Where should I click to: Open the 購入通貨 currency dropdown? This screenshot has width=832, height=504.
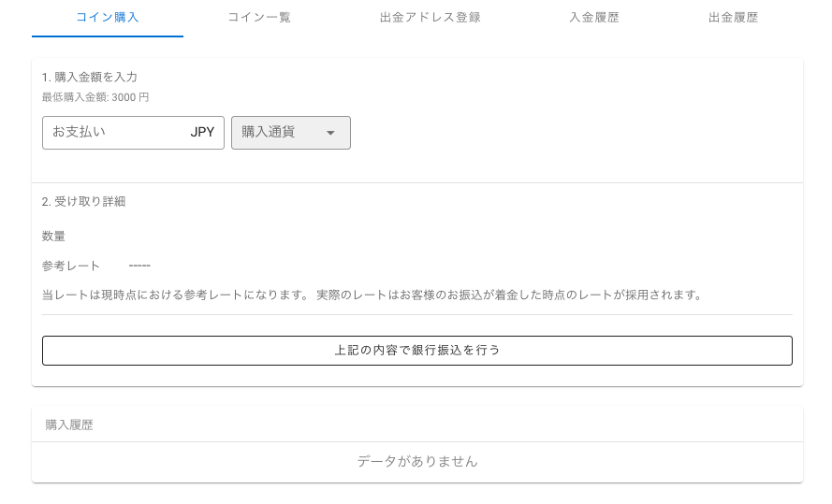coord(291,133)
